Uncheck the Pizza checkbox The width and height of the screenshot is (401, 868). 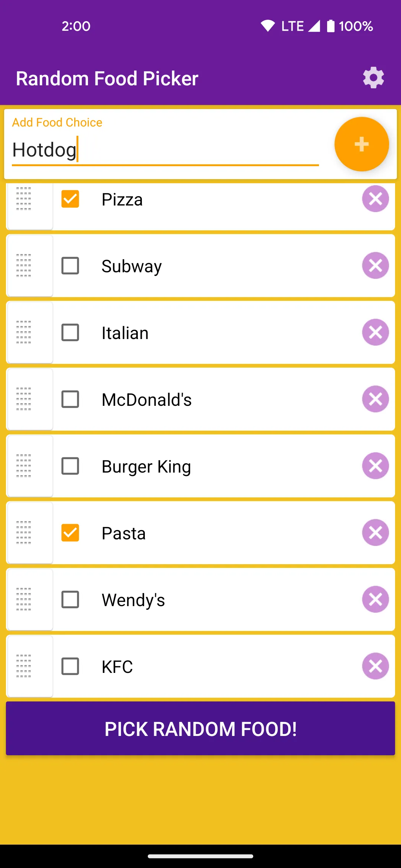click(70, 199)
